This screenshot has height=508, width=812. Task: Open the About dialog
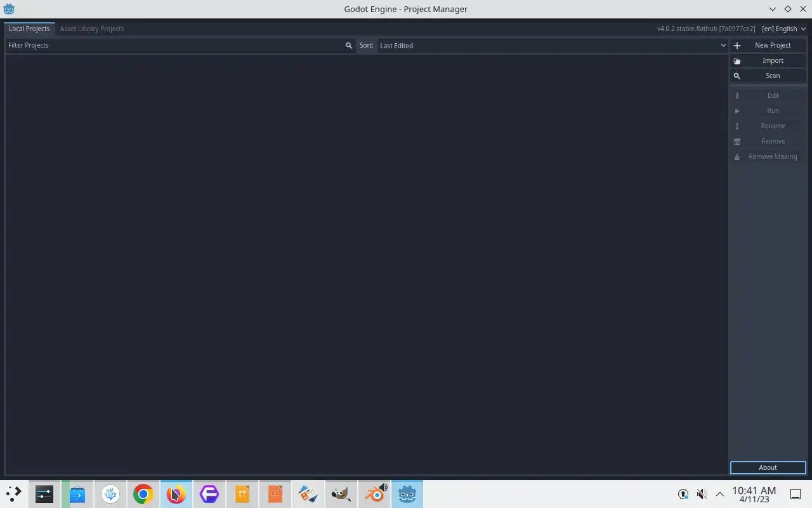768,467
